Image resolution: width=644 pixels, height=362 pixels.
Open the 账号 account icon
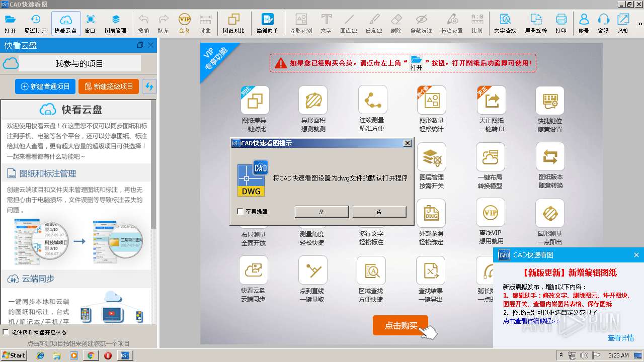(x=584, y=24)
